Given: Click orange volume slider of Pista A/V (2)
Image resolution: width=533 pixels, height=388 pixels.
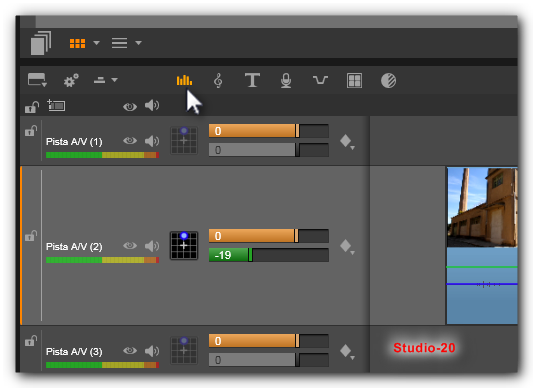Looking at the screenshot, I should click(x=269, y=236).
